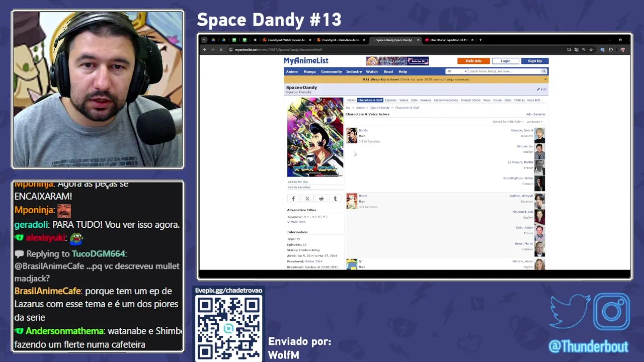Close the Crunchyroll Watch Popular tab
Image resolution: width=644 pixels, height=362 pixels.
[310, 40]
